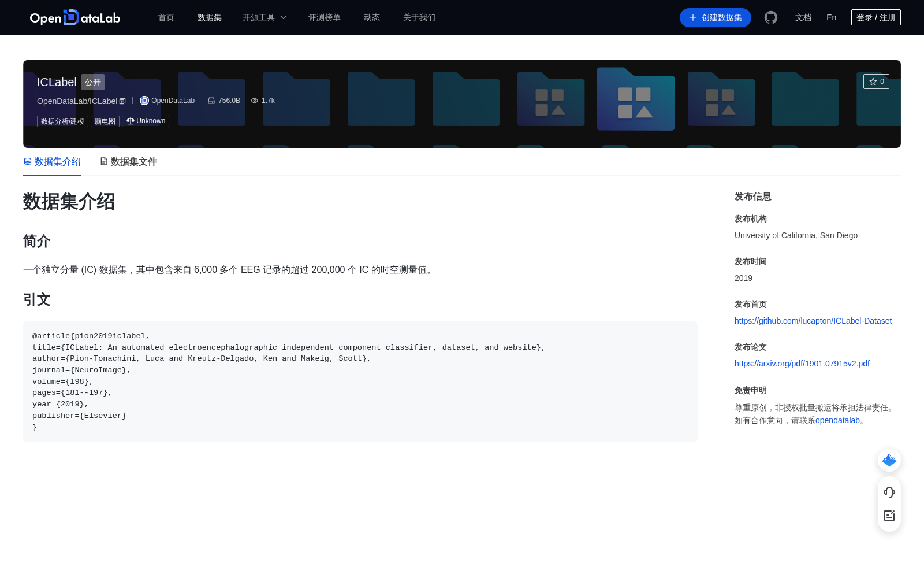Open the GitHub icon link

click(x=771, y=17)
